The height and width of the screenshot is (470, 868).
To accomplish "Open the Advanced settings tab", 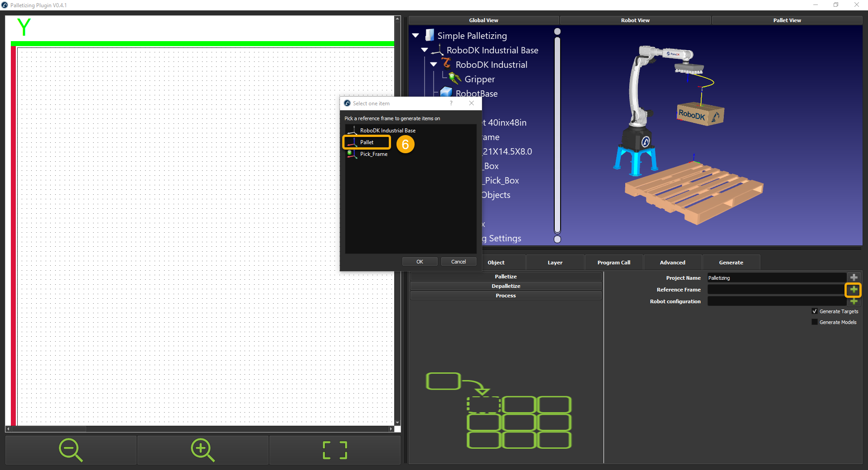I will 672,263.
